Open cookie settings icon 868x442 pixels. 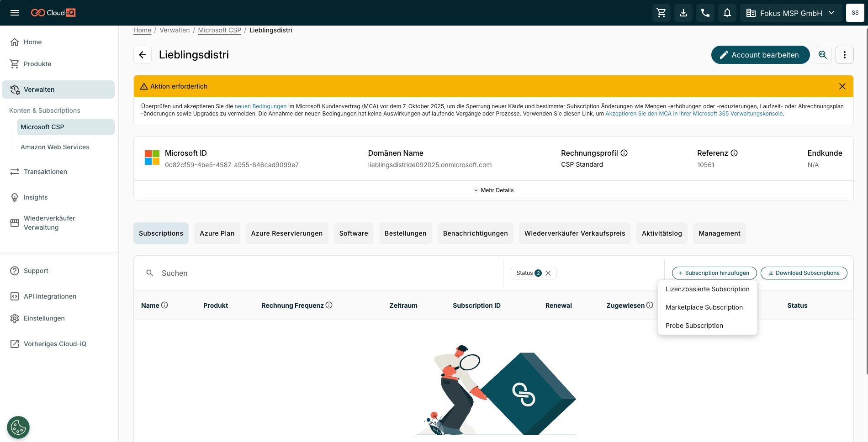[18, 427]
